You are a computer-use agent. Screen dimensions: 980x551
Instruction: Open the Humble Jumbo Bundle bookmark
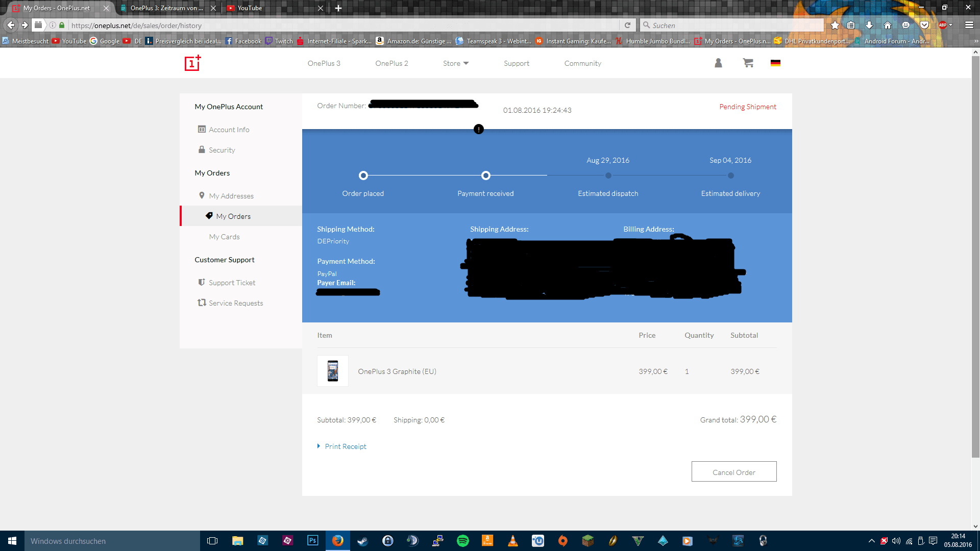click(x=652, y=41)
